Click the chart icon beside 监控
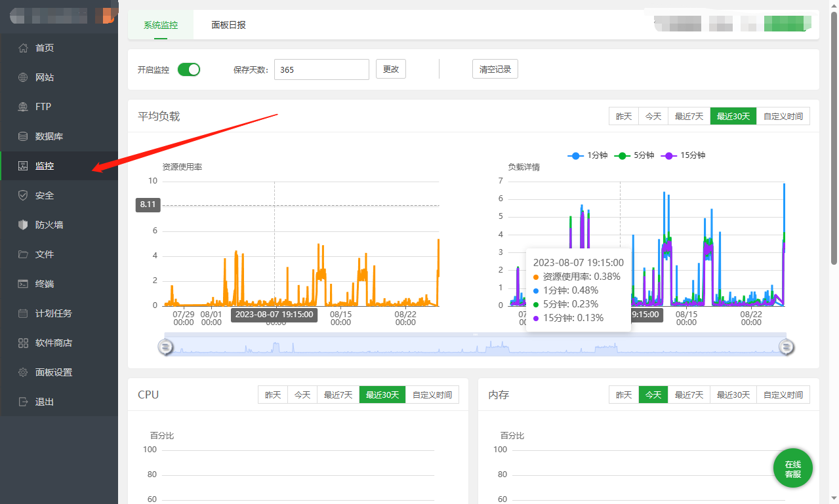This screenshot has width=839, height=504. pyautogui.click(x=23, y=166)
